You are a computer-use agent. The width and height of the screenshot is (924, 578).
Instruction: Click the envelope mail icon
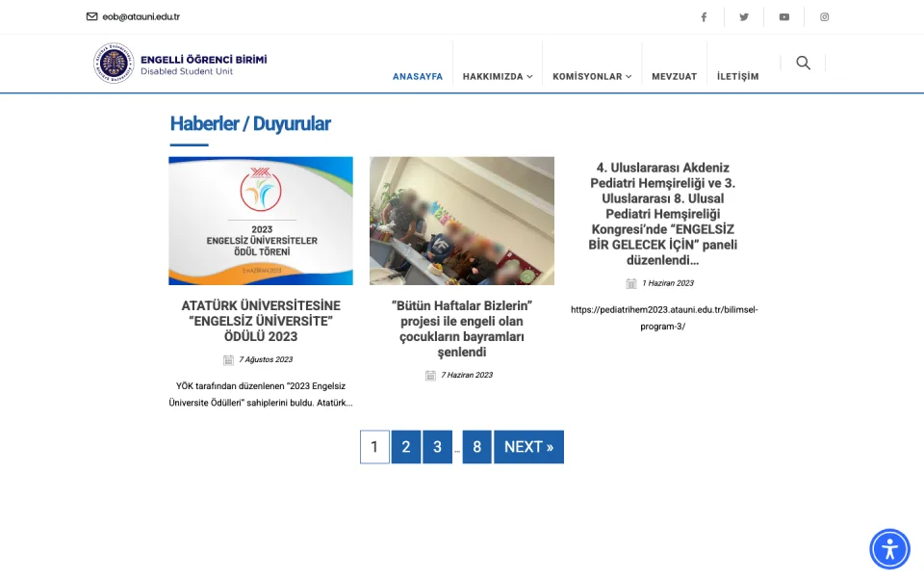coord(92,16)
